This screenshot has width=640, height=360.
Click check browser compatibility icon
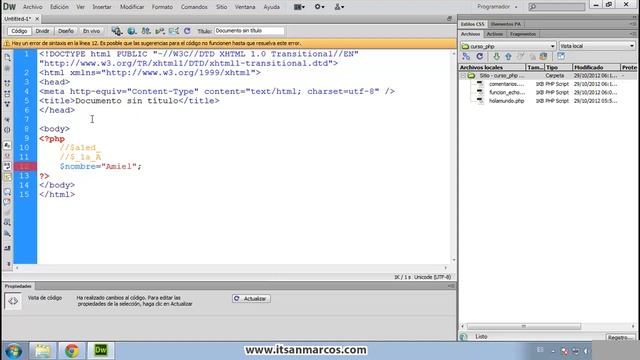tap(174, 31)
